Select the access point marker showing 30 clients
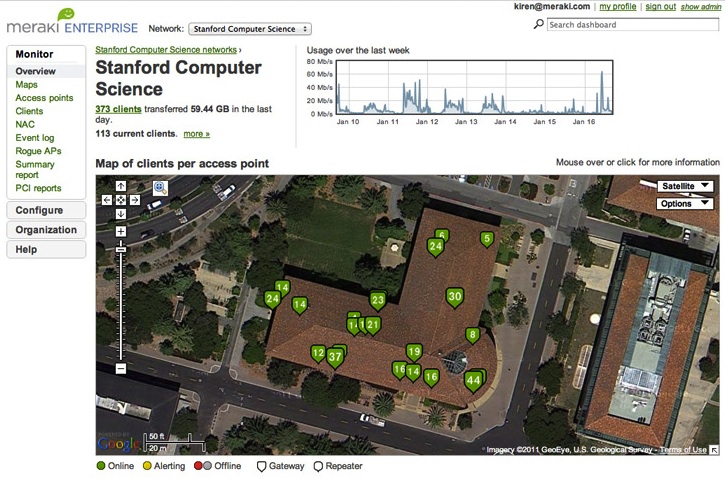This screenshot has width=725, height=479. 455,297
